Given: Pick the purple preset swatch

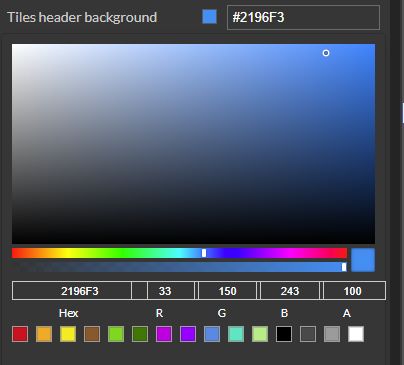Looking at the screenshot, I should [188, 334].
